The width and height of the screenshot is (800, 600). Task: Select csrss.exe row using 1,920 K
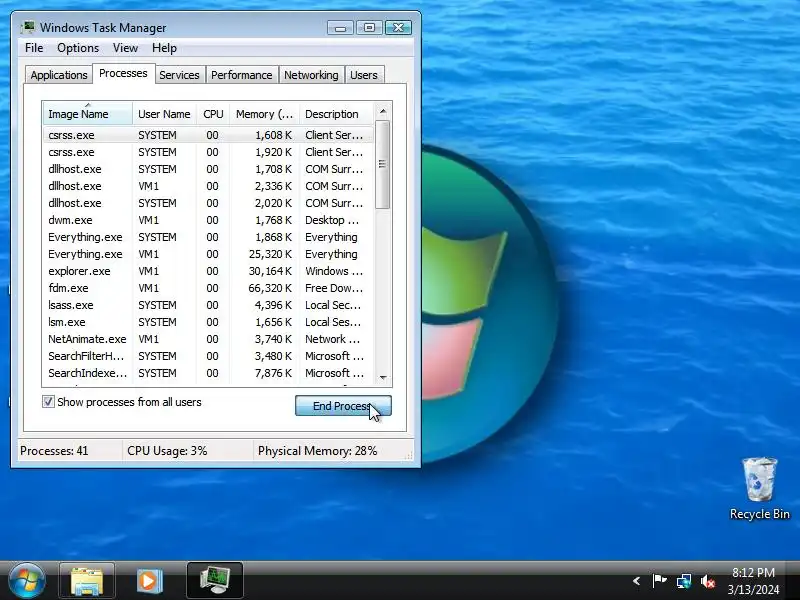208,152
